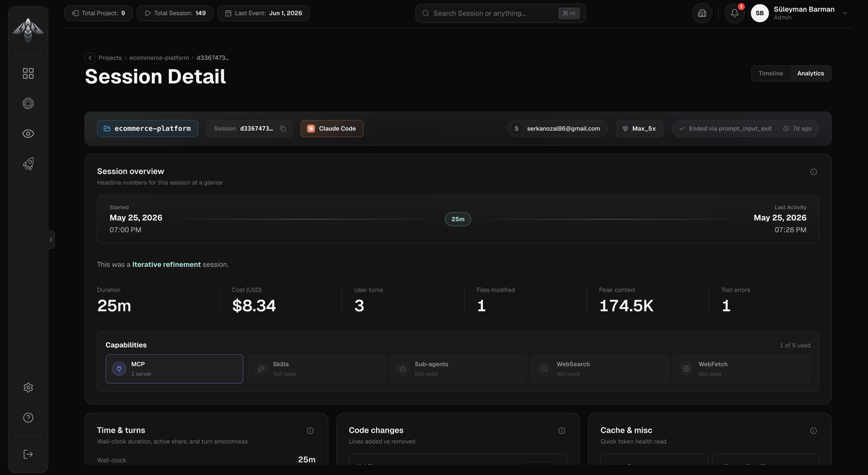The image size is (868, 475).
Task: Open Cache & misc info icon
Action: (x=813, y=431)
